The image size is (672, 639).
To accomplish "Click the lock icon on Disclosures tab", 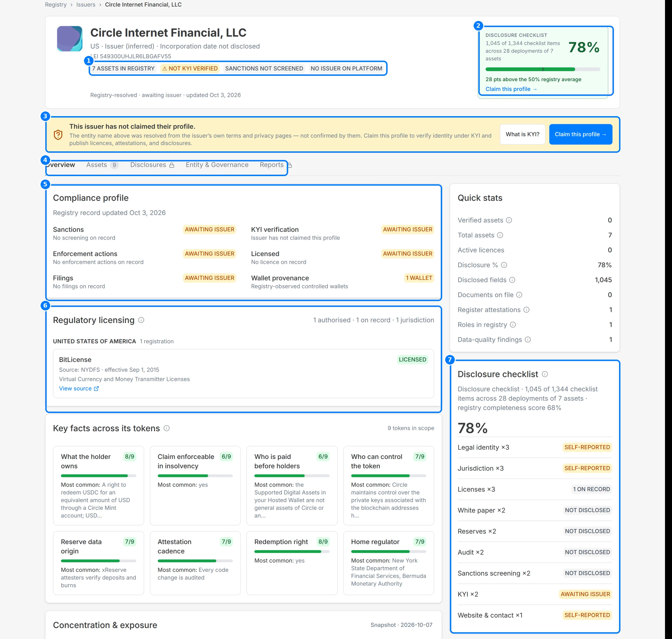I will click(x=172, y=165).
